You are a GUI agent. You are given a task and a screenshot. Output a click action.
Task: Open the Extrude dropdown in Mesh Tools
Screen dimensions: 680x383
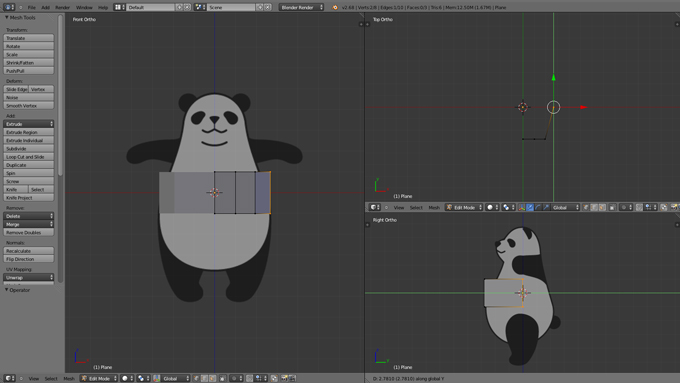click(29, 124)
